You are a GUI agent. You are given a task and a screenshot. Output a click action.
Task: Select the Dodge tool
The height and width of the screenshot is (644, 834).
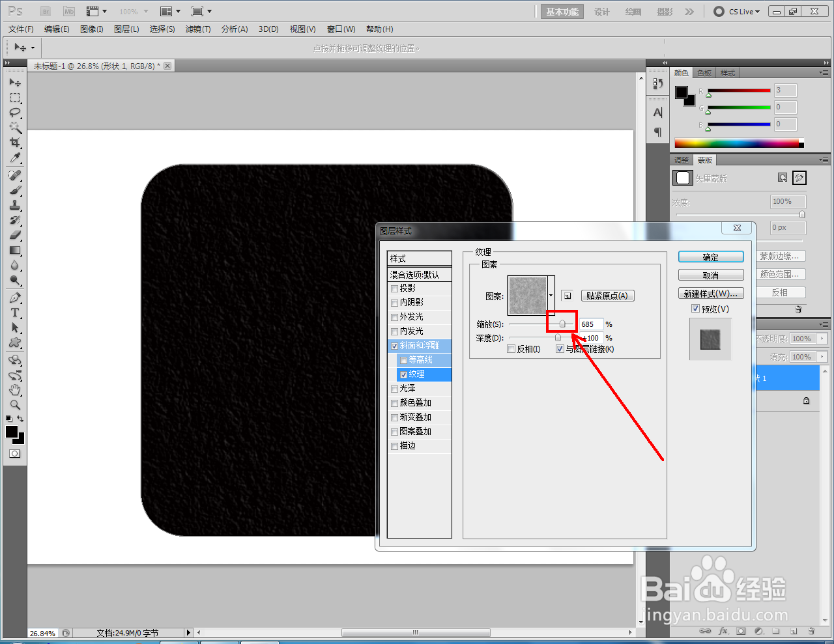15,280
